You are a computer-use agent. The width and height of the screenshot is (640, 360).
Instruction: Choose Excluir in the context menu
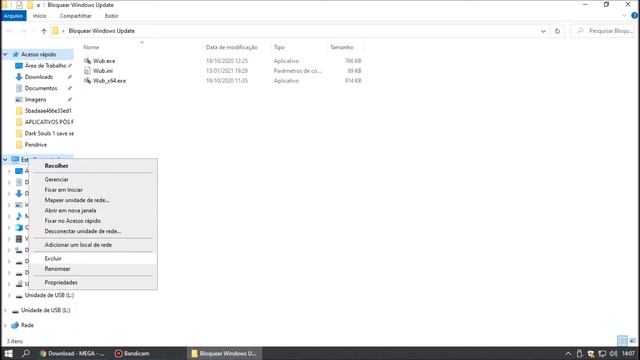pos(93,258)
